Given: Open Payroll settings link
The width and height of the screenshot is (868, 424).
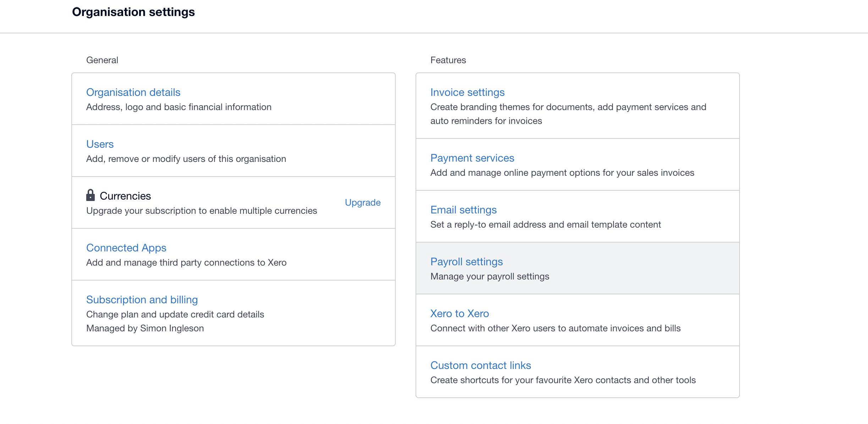Looking at the screenshot, I should pyautogui.click(x=467, y=262).
